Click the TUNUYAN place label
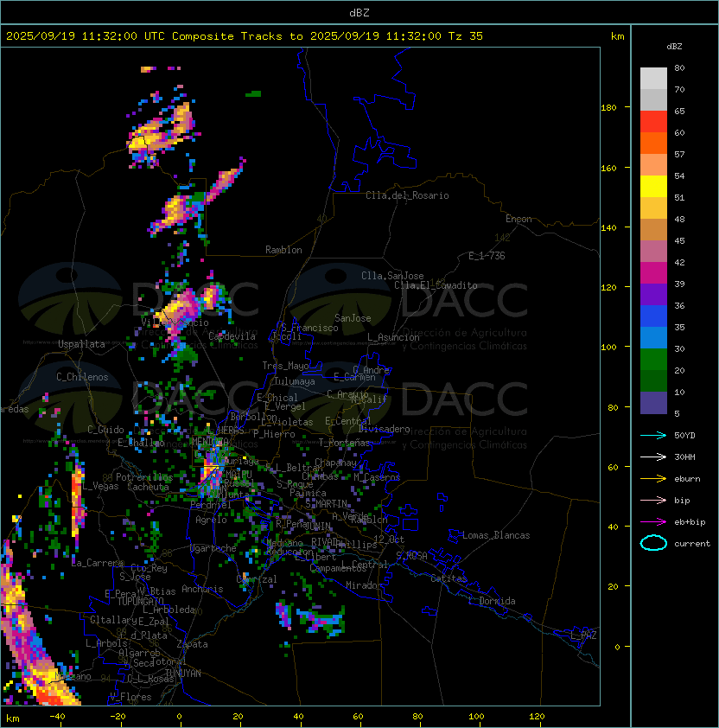 pyautogui.click(x=183, y=674)
